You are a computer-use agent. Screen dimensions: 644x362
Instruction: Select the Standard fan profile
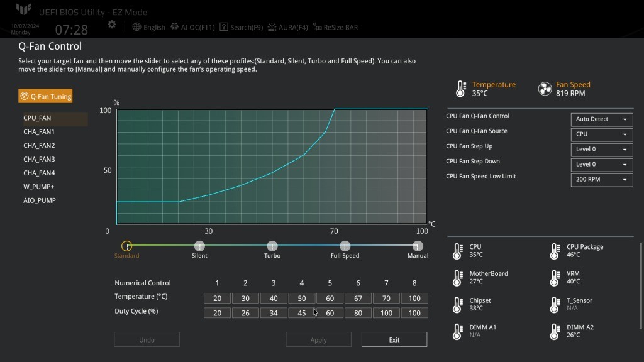tap(126, 246)
